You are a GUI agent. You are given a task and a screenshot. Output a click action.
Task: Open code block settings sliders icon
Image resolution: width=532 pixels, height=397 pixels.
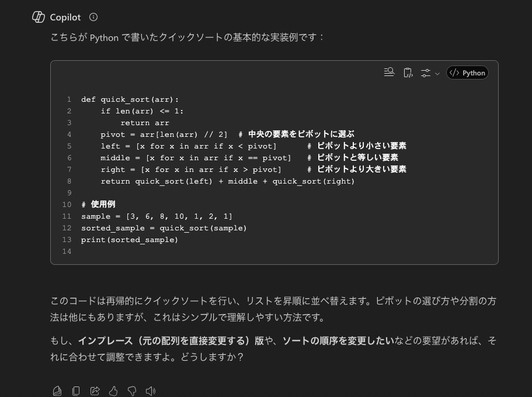tap(426, 73)
